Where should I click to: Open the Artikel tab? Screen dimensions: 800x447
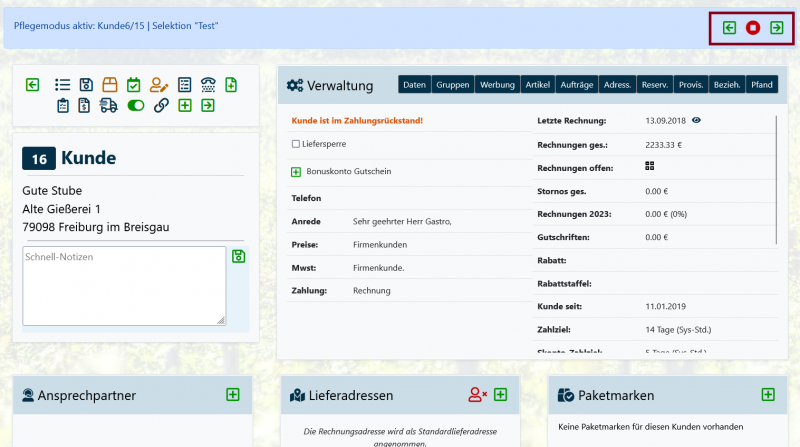pyautogui.click(x=537, y=85)
